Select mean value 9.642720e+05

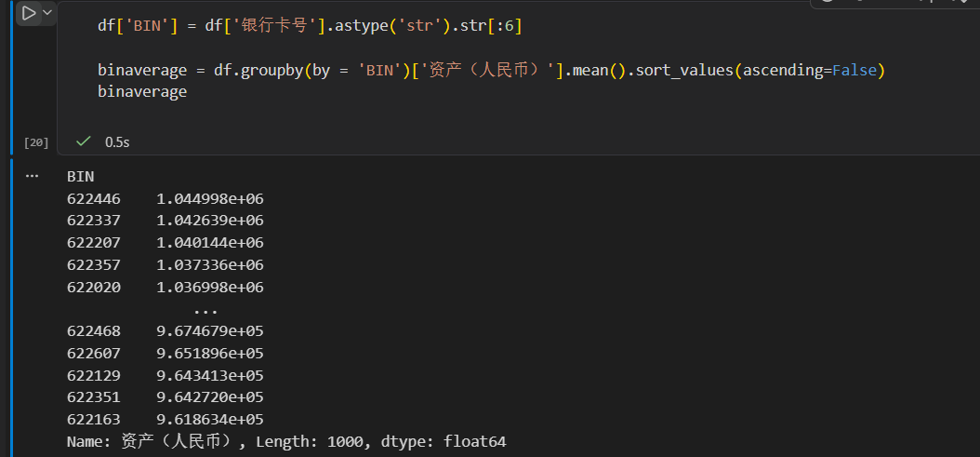(210, 397)
